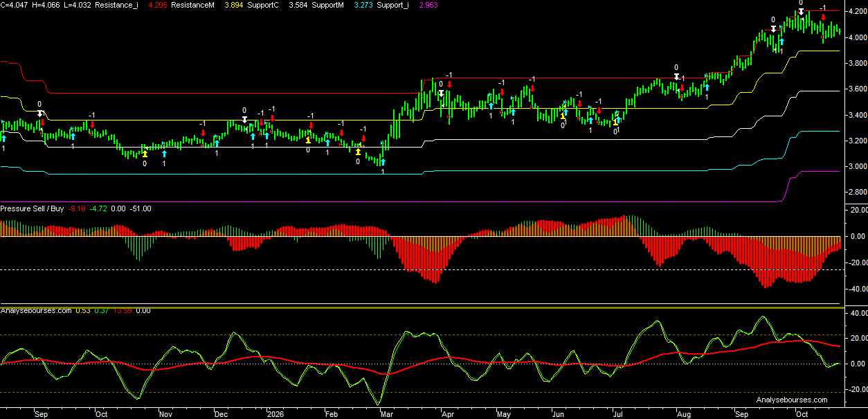Click the Feb month label on time axis

331,414
